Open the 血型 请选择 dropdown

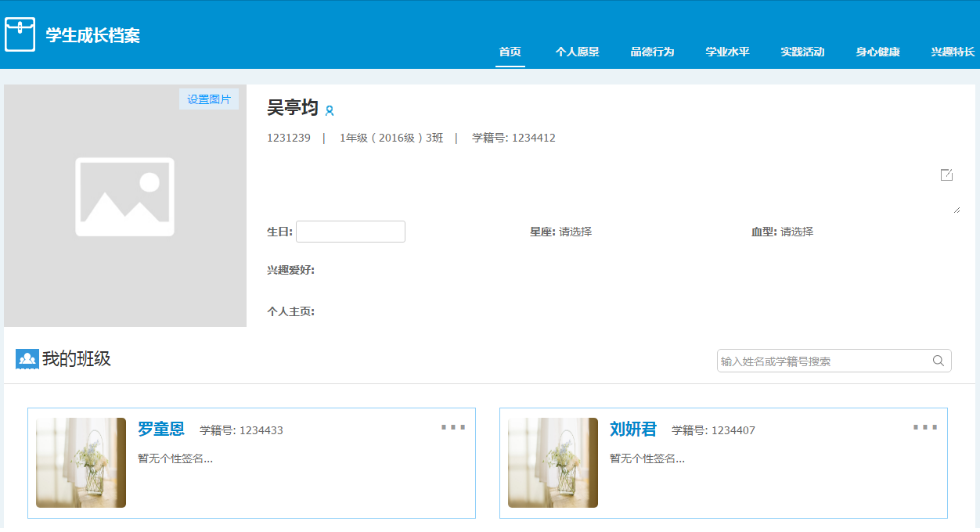[x=797, y=232]
